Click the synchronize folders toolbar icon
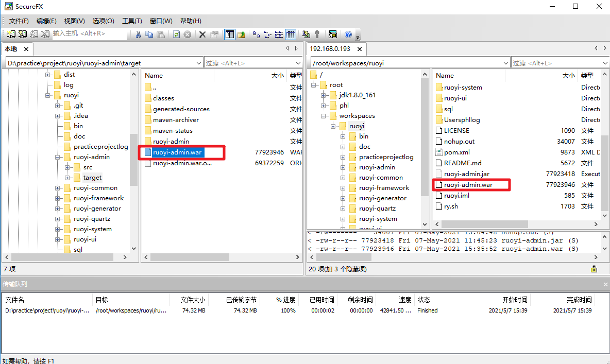 tap(306, 34)
